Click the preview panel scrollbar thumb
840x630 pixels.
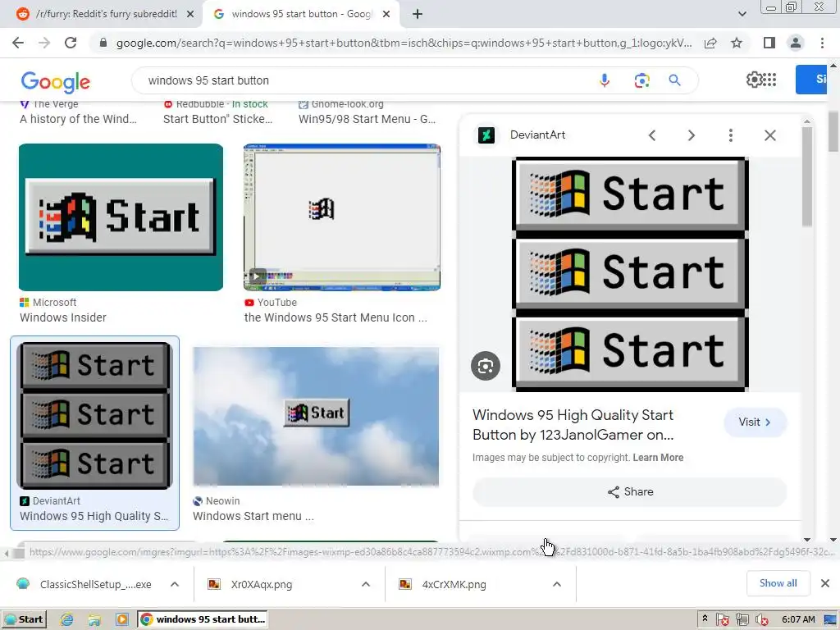(807, 176)
